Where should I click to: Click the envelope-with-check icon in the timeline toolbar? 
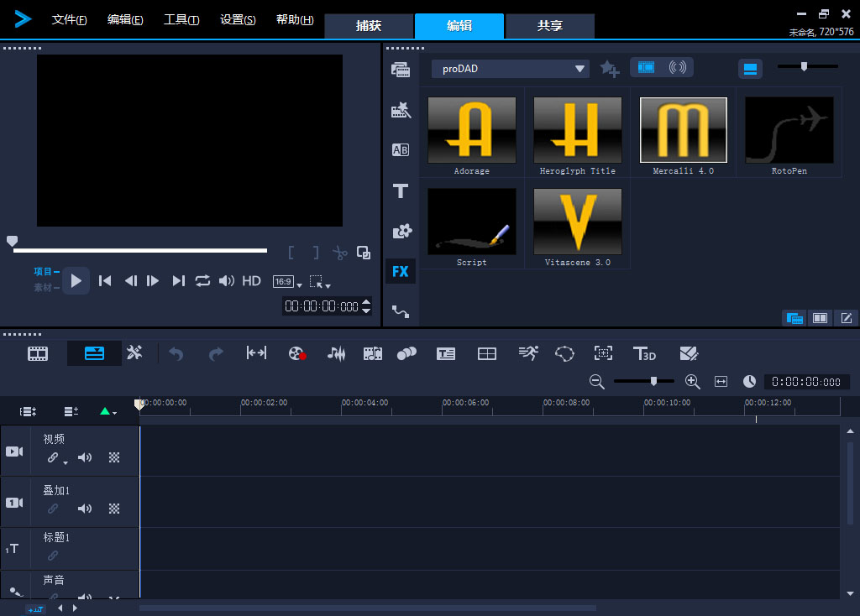(x=689, y=353)
